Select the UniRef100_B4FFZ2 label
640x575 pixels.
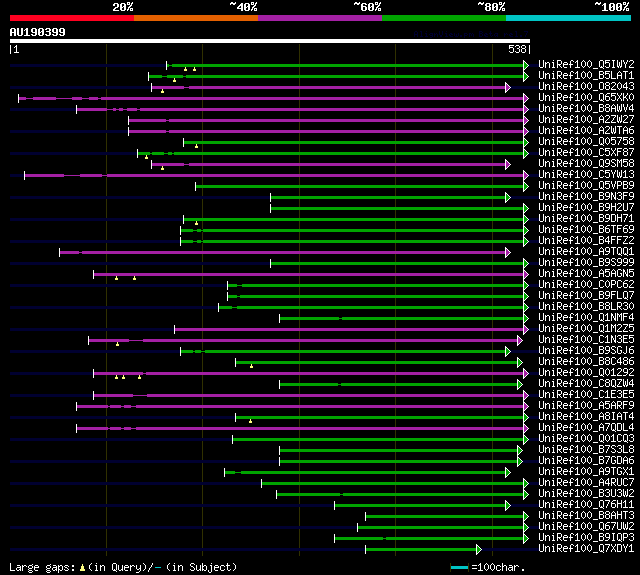(x=586, y=241)
